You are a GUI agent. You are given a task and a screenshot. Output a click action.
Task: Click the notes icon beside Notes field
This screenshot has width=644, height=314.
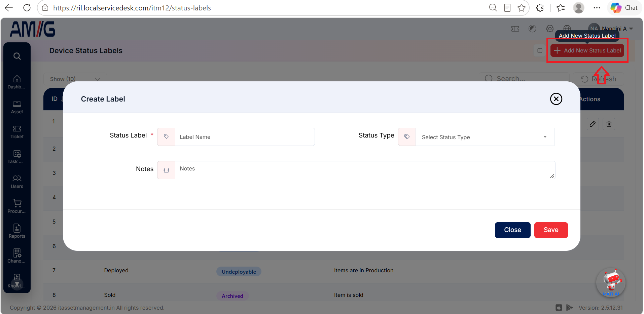(166, 170)
